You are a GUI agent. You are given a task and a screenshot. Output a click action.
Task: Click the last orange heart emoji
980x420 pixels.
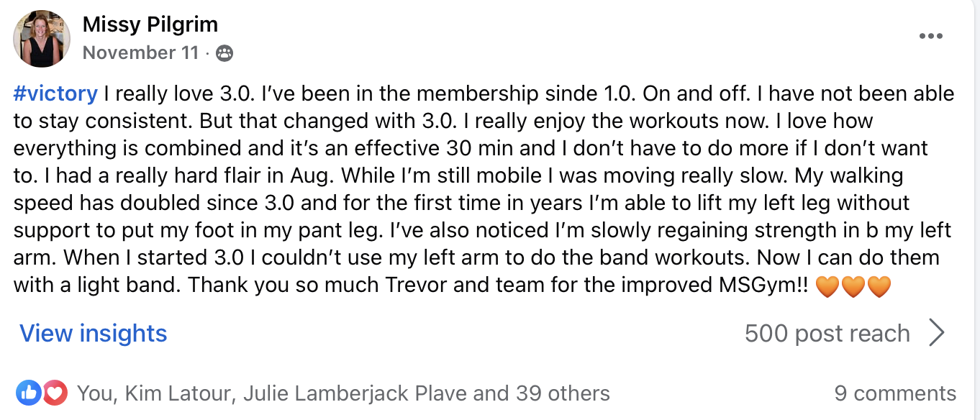(879, 286)
